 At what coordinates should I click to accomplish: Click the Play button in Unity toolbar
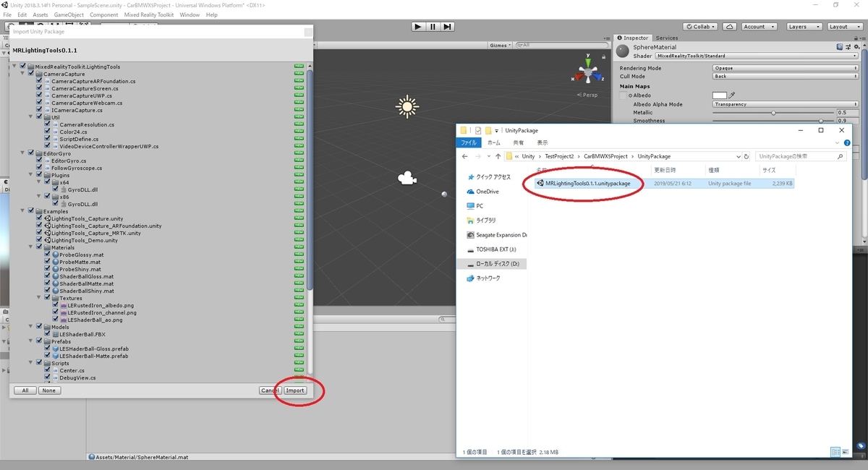(x=418, y=27)
